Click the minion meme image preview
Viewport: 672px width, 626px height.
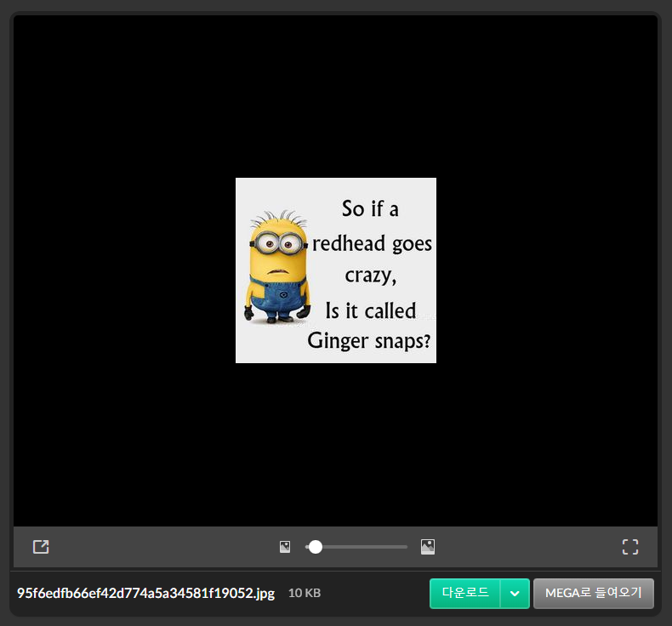click(x=336, y=270)
